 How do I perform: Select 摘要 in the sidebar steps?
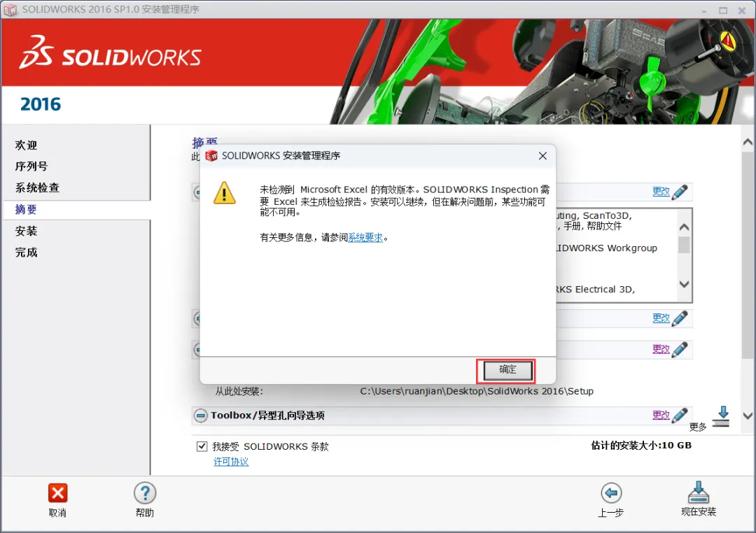click(x=26, y=209)
